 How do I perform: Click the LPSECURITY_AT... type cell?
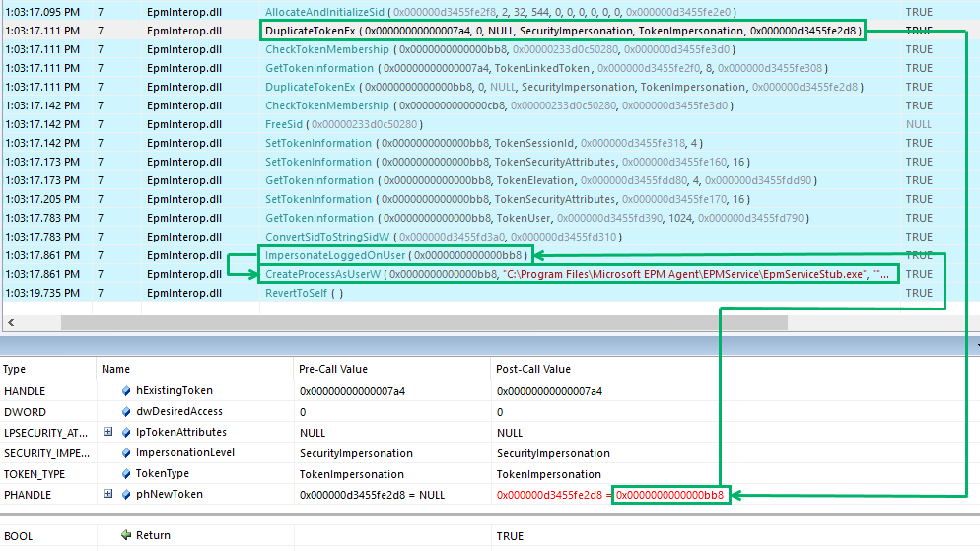pyautogui.click(x=45, y=433)
